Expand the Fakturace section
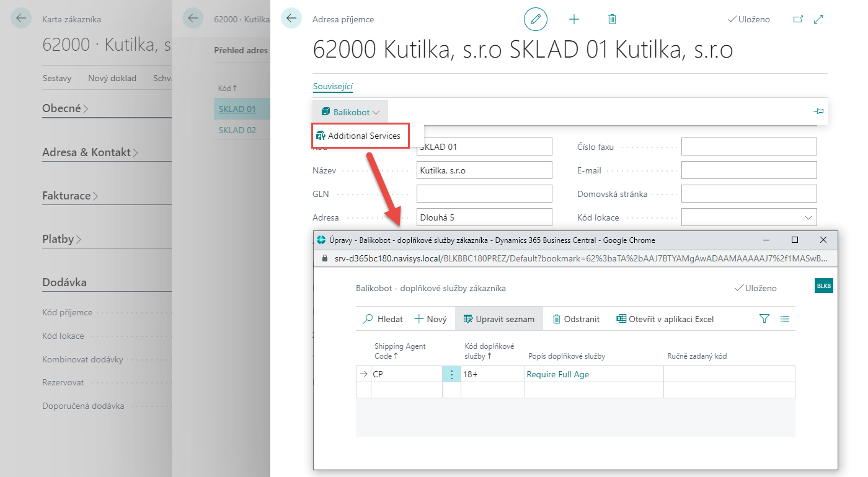Viewport: 868px width, 477px height. click(70, 196)
